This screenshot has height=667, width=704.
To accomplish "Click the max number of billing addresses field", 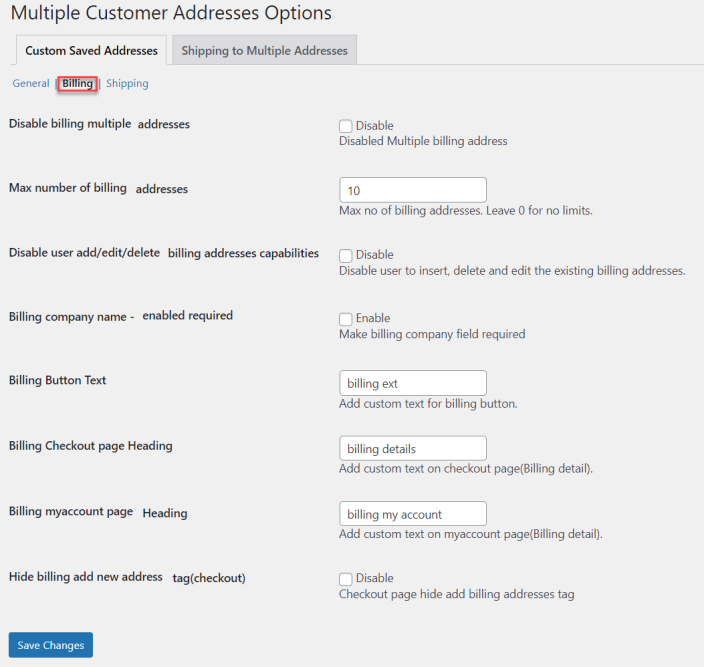I will 412,190.
